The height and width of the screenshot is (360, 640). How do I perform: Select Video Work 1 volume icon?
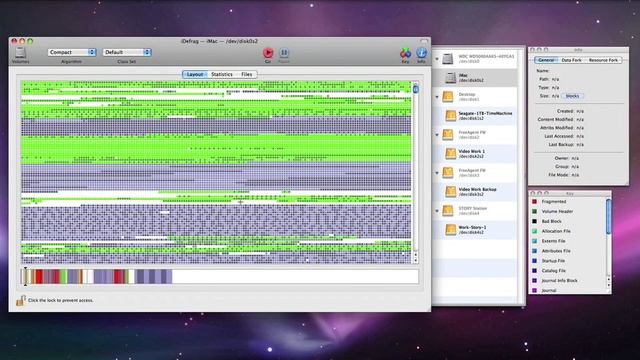click(x=451, y=153)
